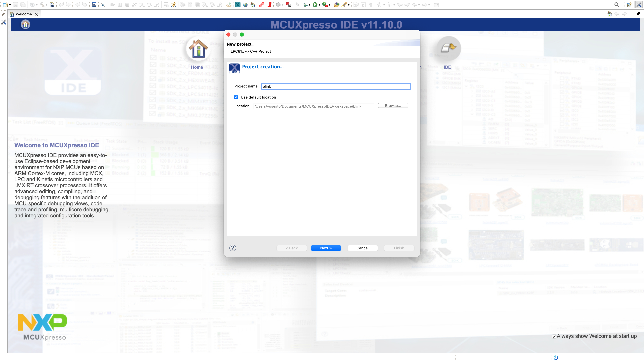This screenshot has height=362, width=644.
Task: Open the dialog help question icon
Action: point(233,248)
